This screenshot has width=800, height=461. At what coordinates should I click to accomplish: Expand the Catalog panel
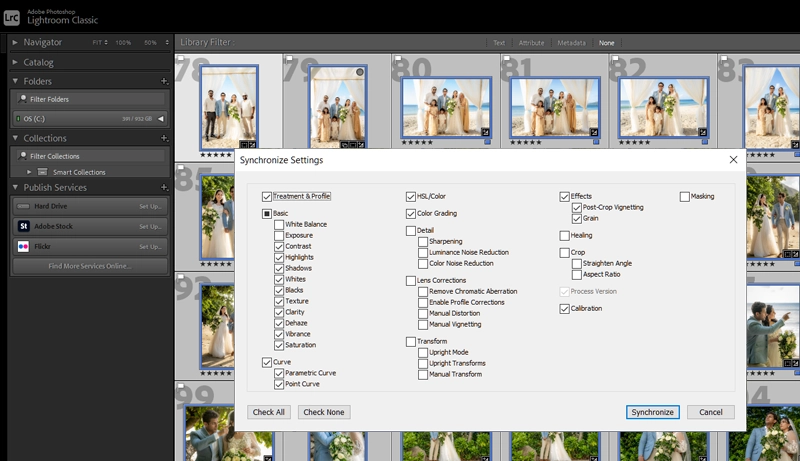coord(15,62)
